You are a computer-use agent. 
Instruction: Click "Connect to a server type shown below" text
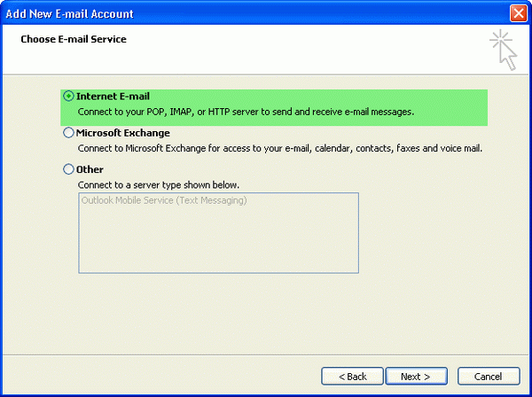tap(158, 184)
